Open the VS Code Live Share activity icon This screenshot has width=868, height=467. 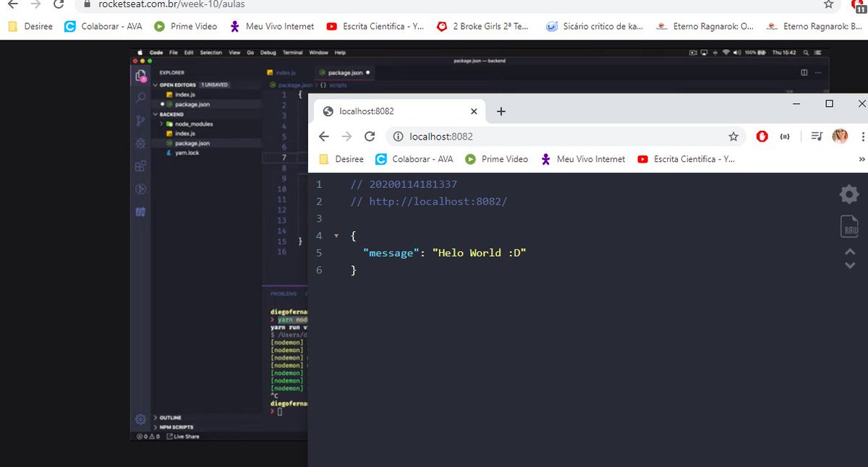pyautogui.click(x=141, y=213)
